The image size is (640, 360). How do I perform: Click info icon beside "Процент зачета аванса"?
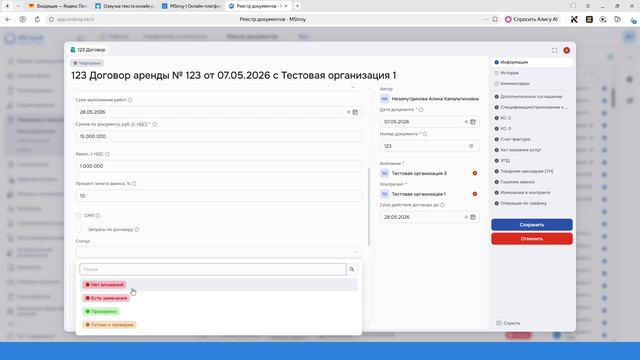click(x=134, y=184)
